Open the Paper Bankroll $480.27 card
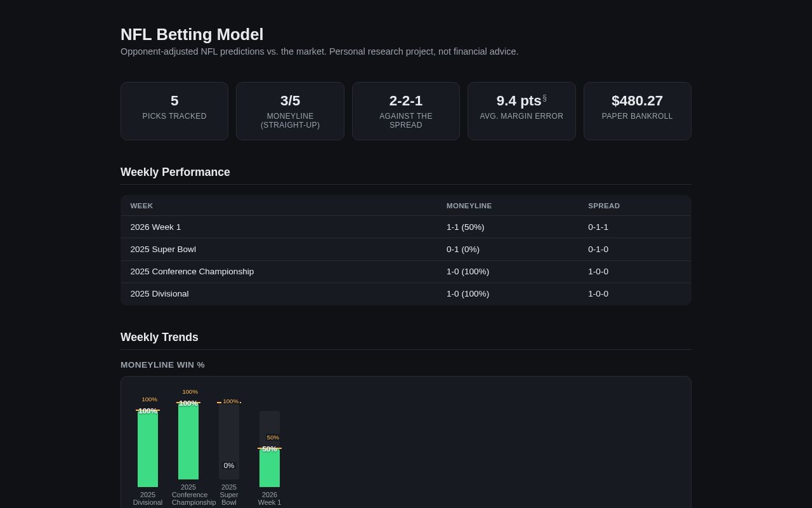Image resolution: width=812 pixels, height=508 pixels. (x=638, y=111)
